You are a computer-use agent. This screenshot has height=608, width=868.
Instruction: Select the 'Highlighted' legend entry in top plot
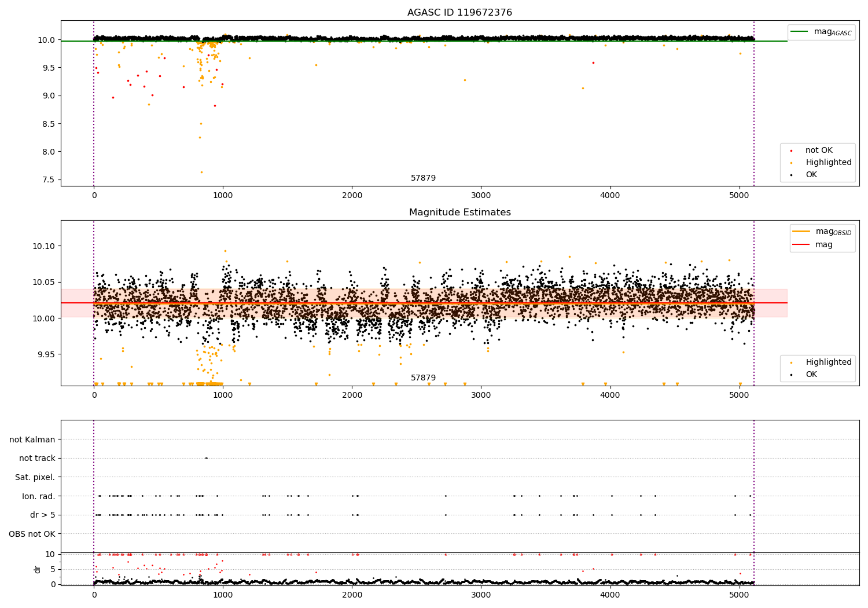point(828,163)
